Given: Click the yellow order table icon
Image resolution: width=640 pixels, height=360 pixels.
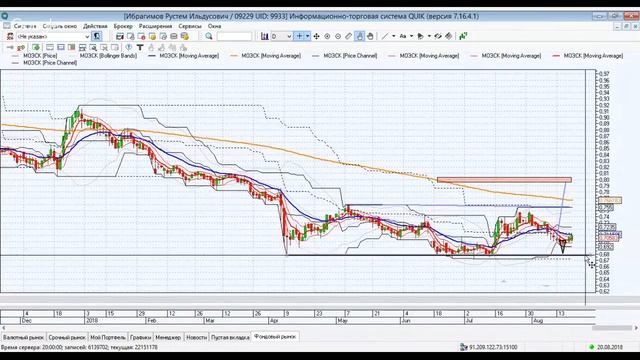Looking at the screenshot, I should point(152,36).
